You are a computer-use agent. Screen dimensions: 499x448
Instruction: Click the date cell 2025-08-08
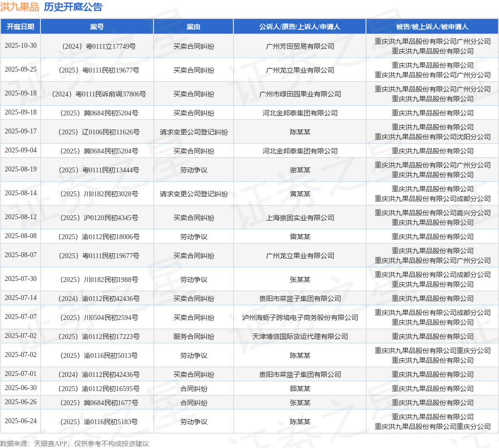tap(20, 236)
